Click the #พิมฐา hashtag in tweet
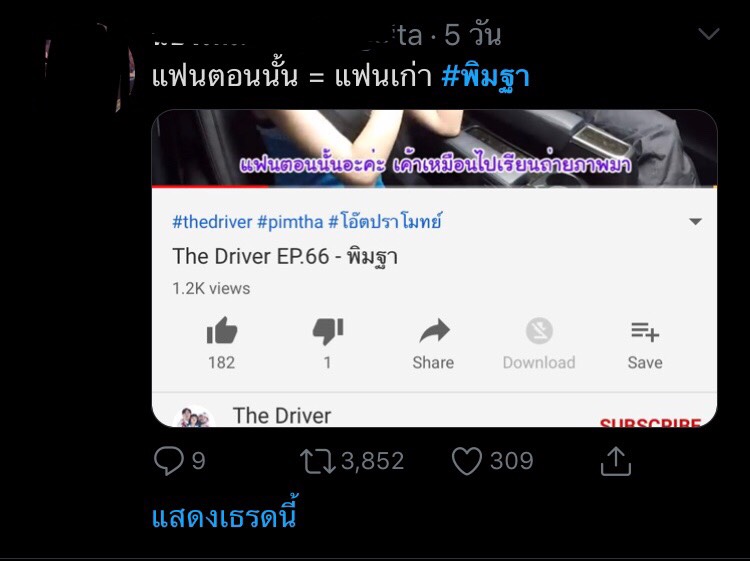 (x=485, y=77)
